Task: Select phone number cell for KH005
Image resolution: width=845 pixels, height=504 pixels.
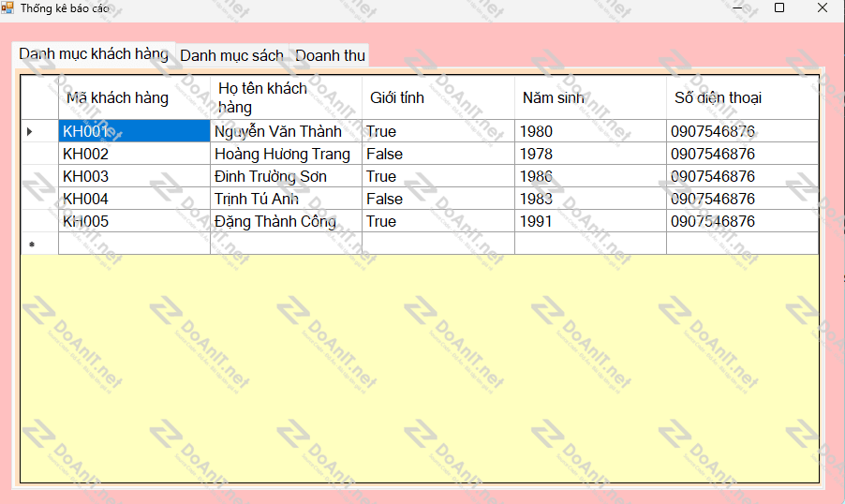Action: pos(742,221)
